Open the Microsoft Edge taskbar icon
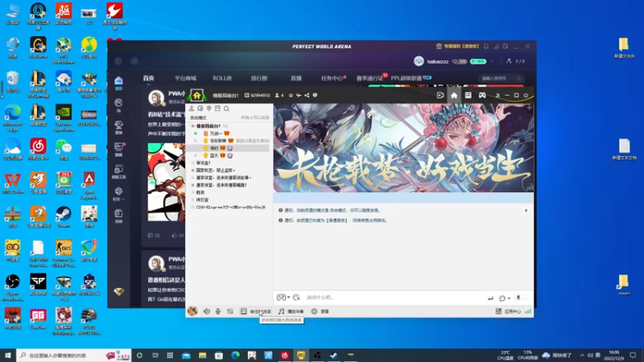Viewport: 644px width, 362px height. pyautogui.click(x=235, y=355)
